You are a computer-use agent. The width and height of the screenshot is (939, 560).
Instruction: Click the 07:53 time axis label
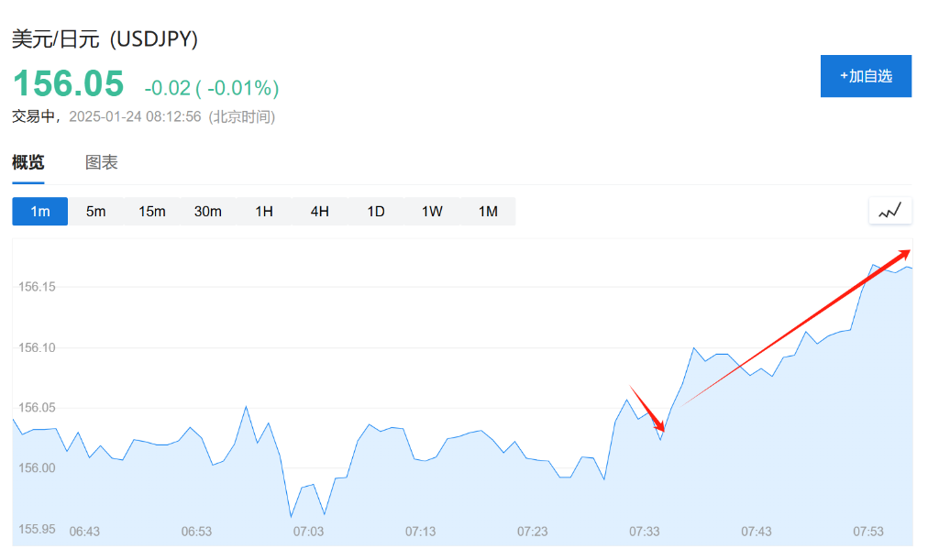(868, 532)
